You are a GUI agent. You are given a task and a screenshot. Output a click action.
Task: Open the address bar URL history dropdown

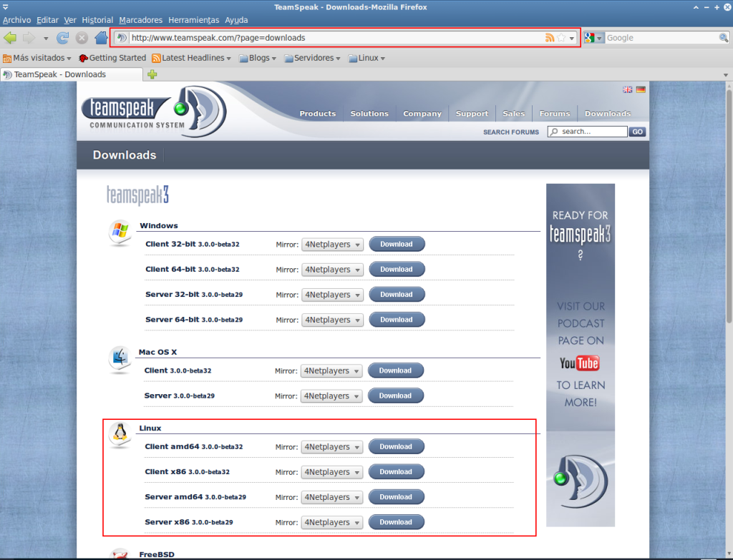click(x=572, y=39)
